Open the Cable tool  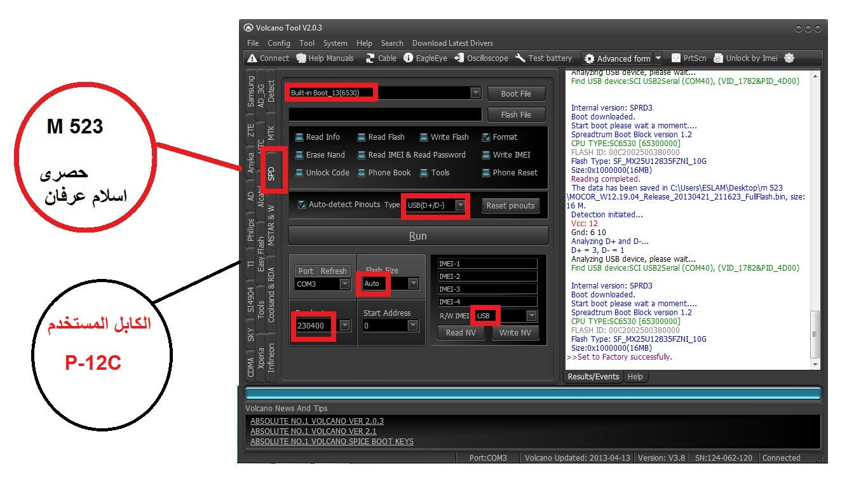click(x=381, y=58)
